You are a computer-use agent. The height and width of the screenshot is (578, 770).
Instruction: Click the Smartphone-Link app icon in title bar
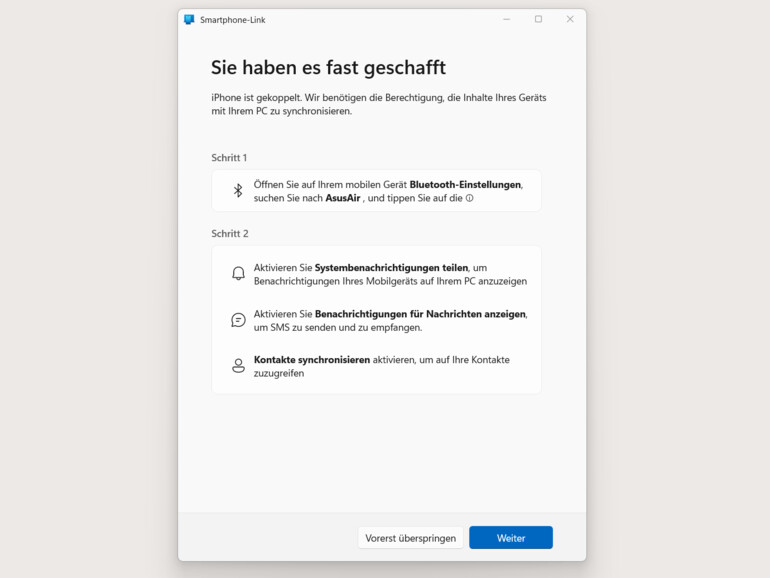(x=189, y=20)
